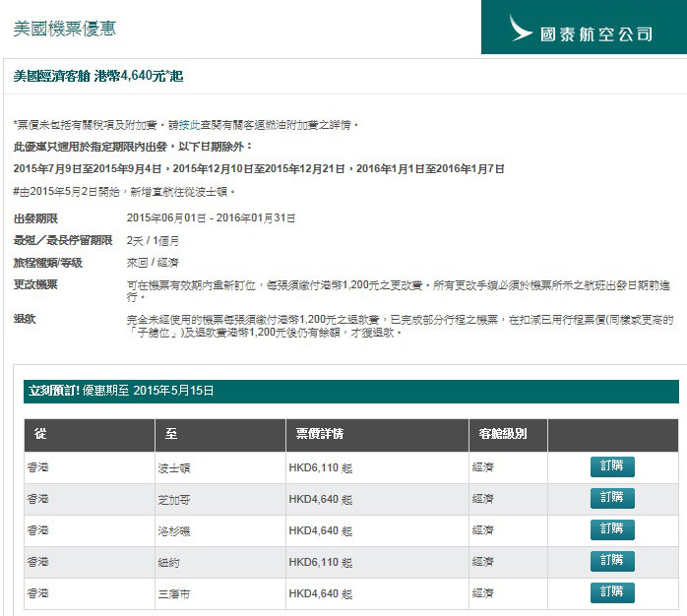The width and height of the screenshot is (687, 616).
Task: Click the Cathay Pacific brushwing logo icon
Action: tap(517, 29)
